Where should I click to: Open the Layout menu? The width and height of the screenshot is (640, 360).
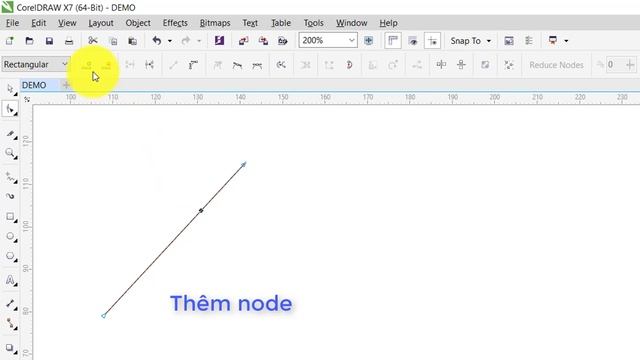click(101, 23)
